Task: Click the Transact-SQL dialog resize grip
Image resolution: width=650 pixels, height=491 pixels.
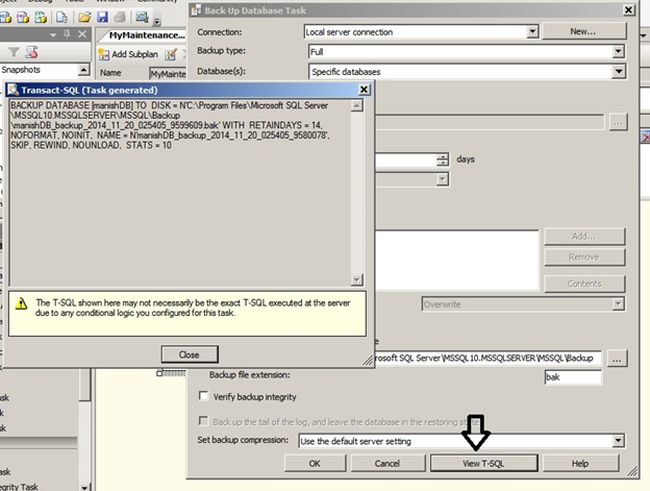Action: point(368,360)
